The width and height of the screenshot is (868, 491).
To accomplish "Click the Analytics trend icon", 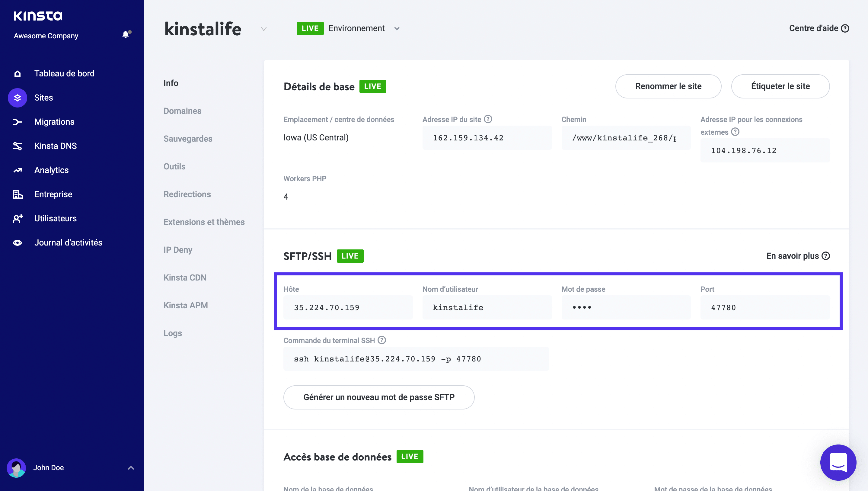I will pos(18,170).
